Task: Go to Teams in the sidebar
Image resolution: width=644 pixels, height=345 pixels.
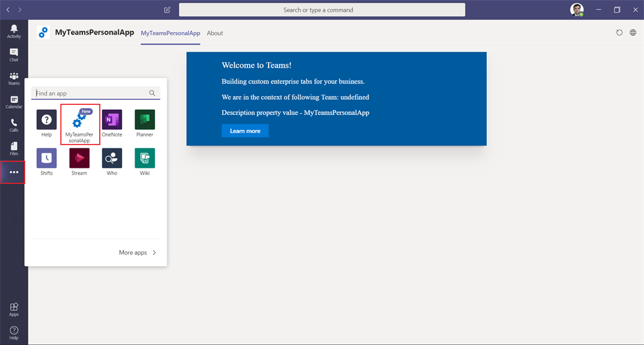Action: click(14, 78)
